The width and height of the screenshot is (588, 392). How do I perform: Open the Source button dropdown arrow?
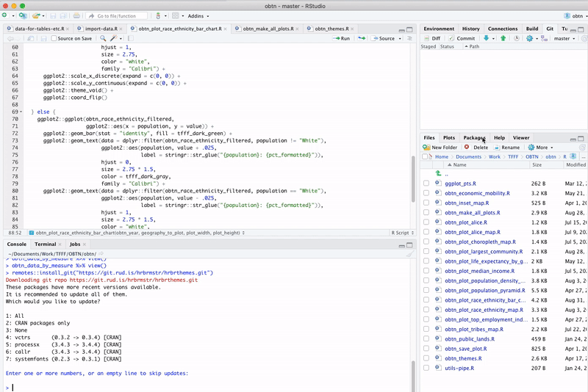(400, 38)
